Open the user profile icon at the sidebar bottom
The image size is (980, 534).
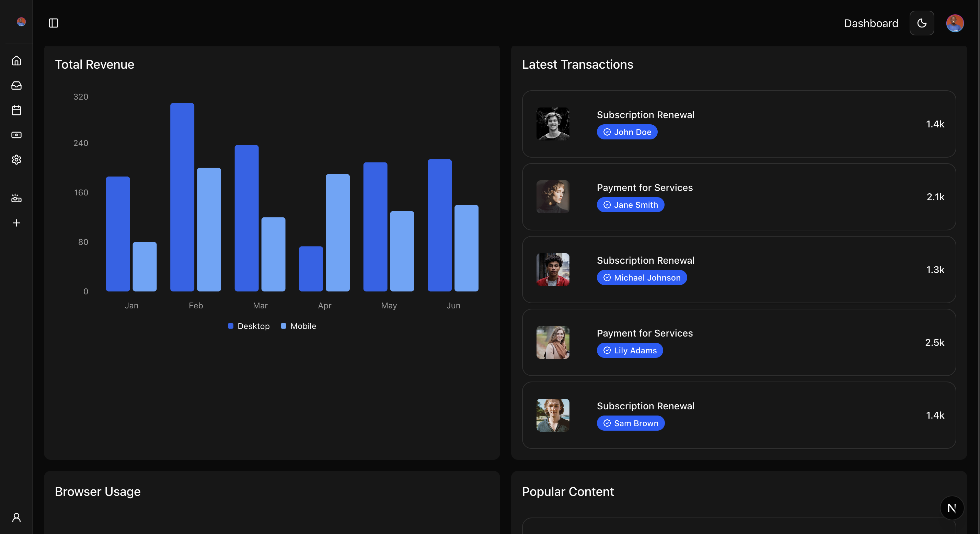[x=16, y=517]
